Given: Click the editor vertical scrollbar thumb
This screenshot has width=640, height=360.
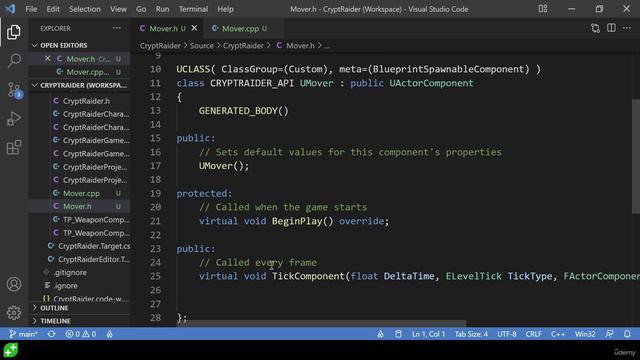Looking at the screenshot, I should pos(636,156).
